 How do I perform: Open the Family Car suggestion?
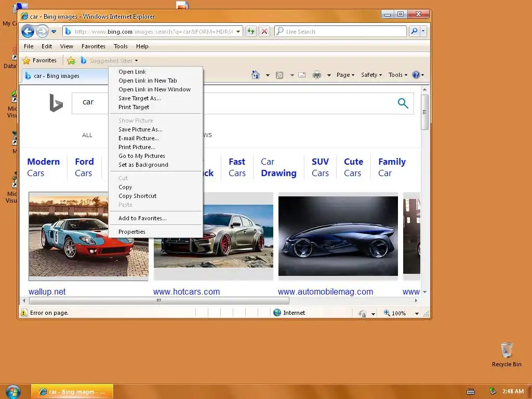click(392, 167)
